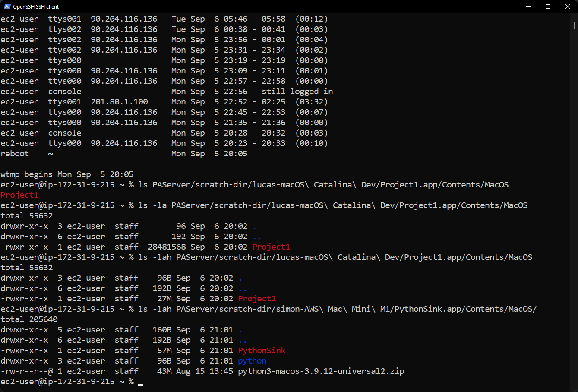
Task: Click the 'reboot' row entry
Action: (x=15, y=154)
